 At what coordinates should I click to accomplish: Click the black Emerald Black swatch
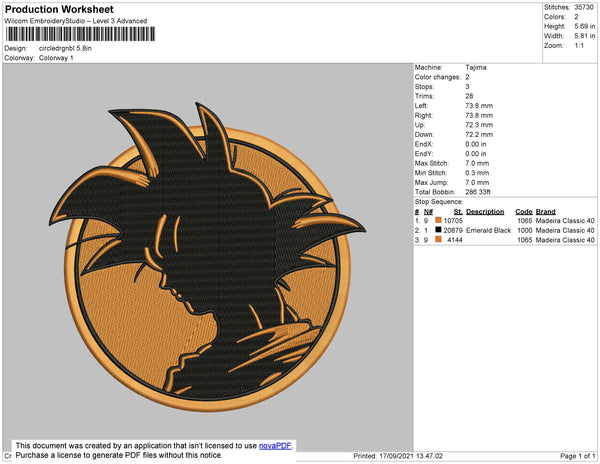coord(439,230)
